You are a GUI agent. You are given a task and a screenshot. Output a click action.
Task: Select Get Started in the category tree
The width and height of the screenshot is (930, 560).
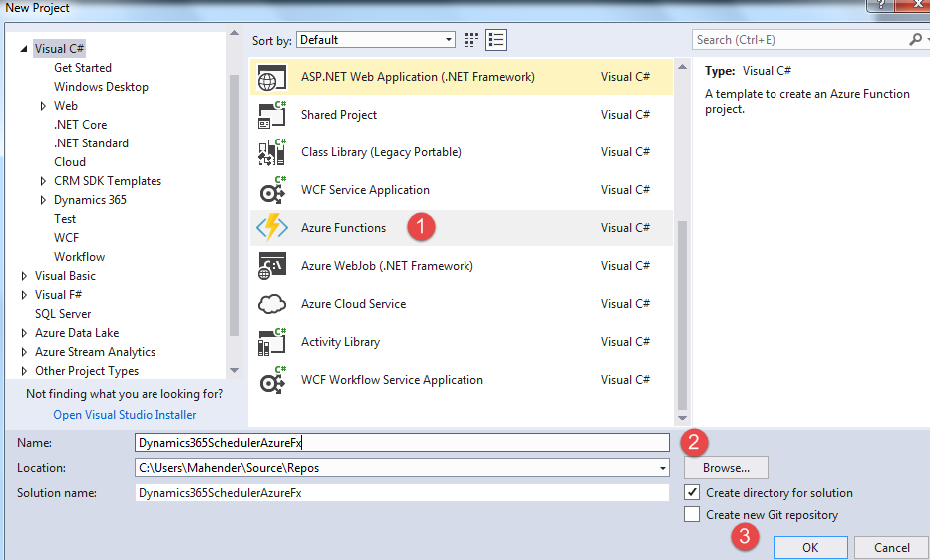click(x=83, y=68)
